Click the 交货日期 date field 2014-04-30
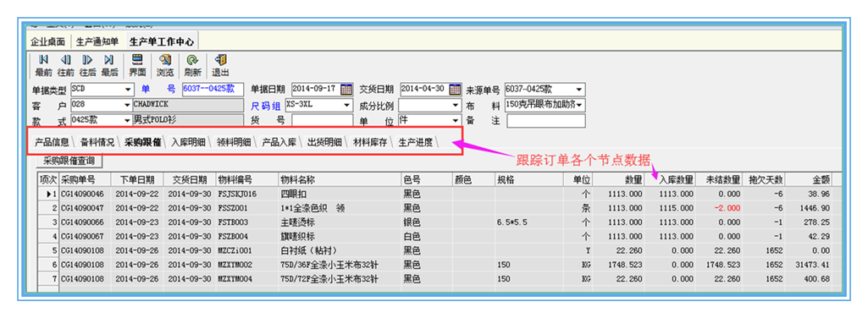The image size is (868, 318). (424, 90)
